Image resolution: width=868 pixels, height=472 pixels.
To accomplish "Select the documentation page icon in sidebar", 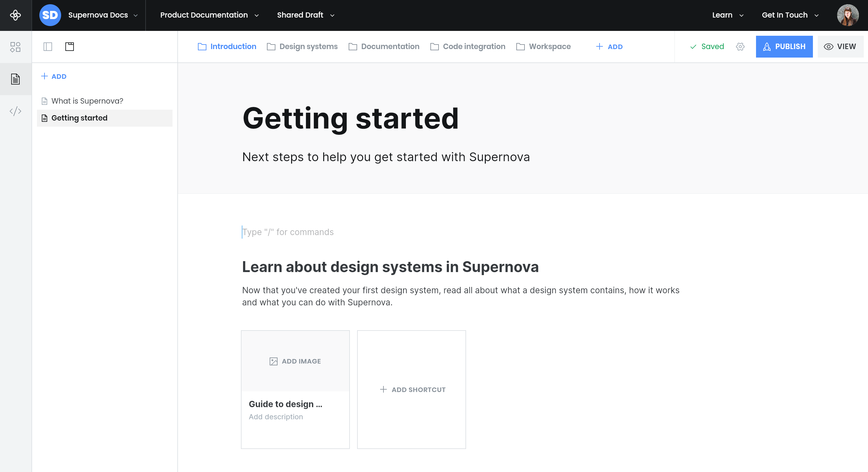I will coord(15,79).
